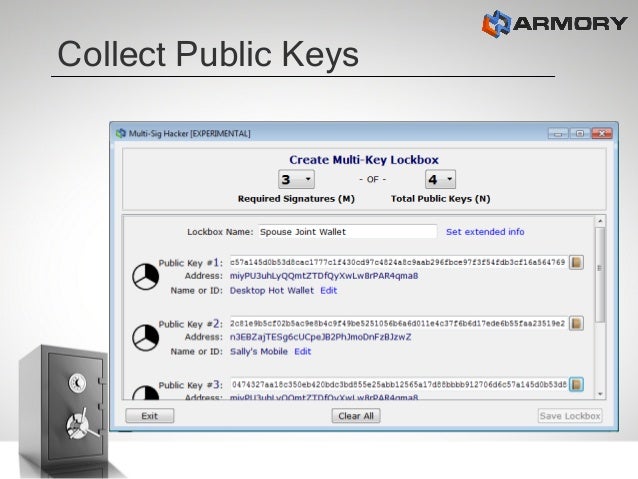Edit the Sally's Mobile name
This screenshot has width=638, height=479.
(x=303, y=352)
